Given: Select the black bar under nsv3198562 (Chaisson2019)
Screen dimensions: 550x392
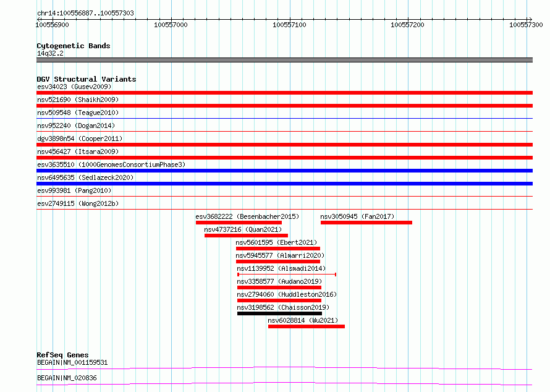Looking at the screenshot, I should coord(279,313).
